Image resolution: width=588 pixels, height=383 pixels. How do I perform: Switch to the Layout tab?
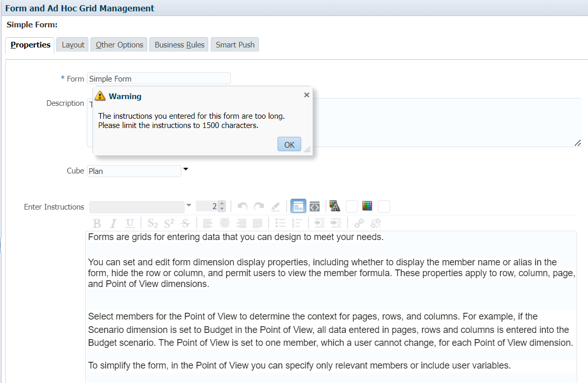(x=72, y=44)
